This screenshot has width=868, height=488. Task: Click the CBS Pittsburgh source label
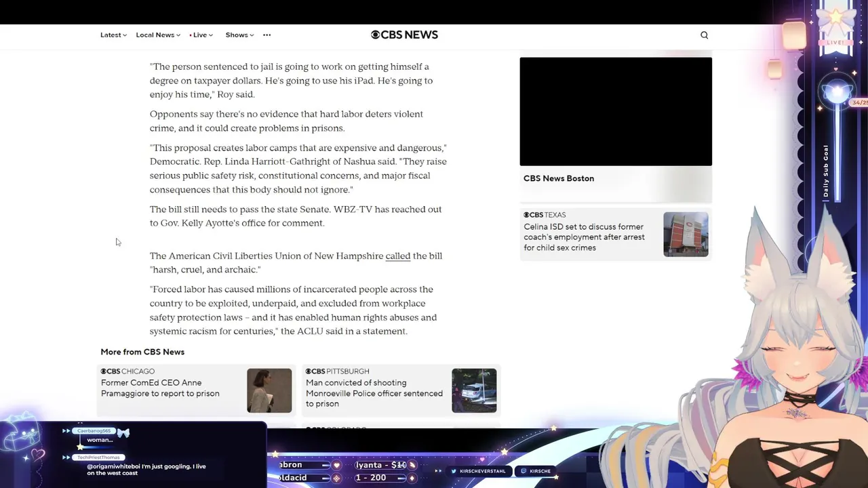click(x=337, y=371)
